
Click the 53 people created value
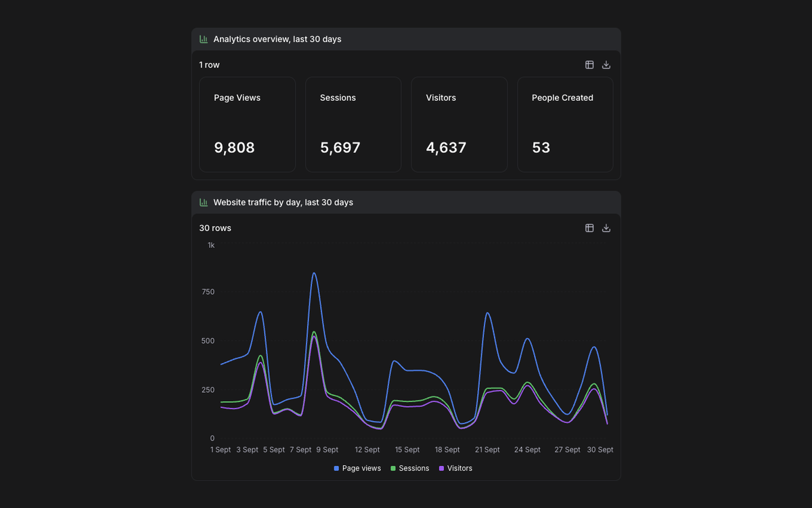tap(541, 148)
